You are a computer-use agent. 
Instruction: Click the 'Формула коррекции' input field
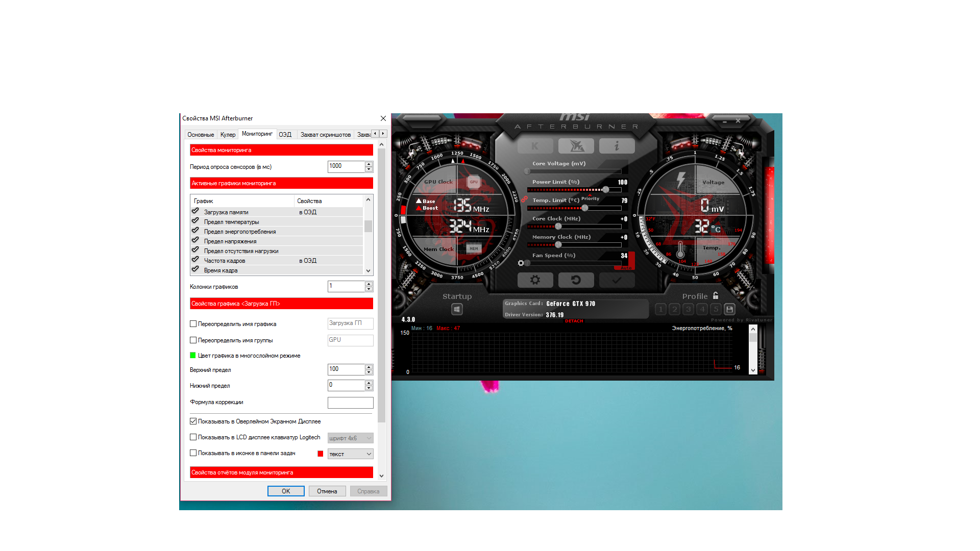coord(350,403)
